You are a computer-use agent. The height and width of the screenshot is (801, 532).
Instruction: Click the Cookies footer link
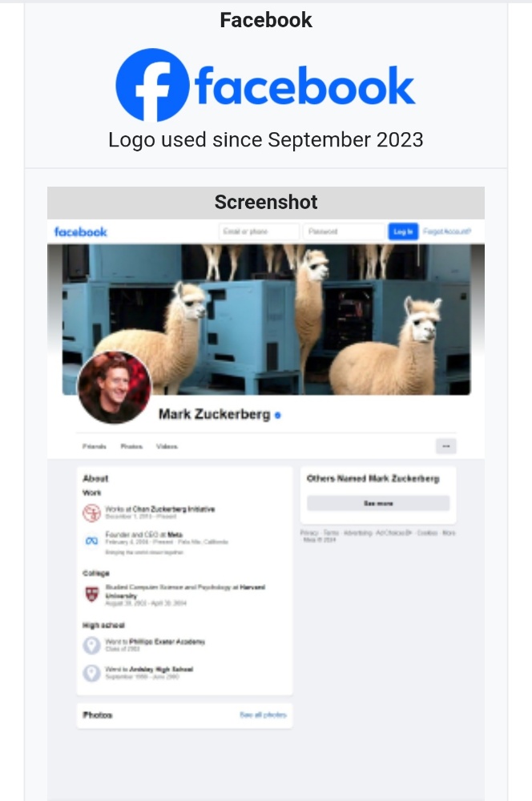pyautogui.click(x=427, y=533)
